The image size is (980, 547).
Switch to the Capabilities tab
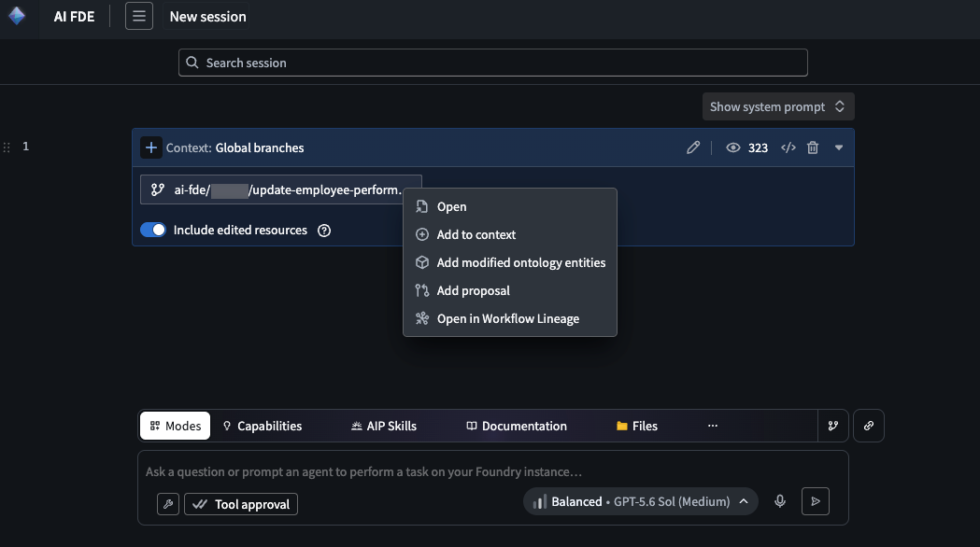pos(263,426)
